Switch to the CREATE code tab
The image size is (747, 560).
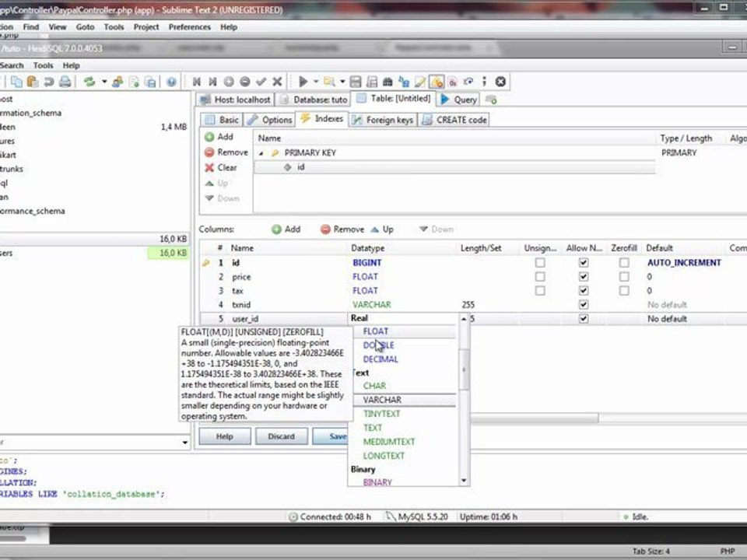(x=454, y=120)
